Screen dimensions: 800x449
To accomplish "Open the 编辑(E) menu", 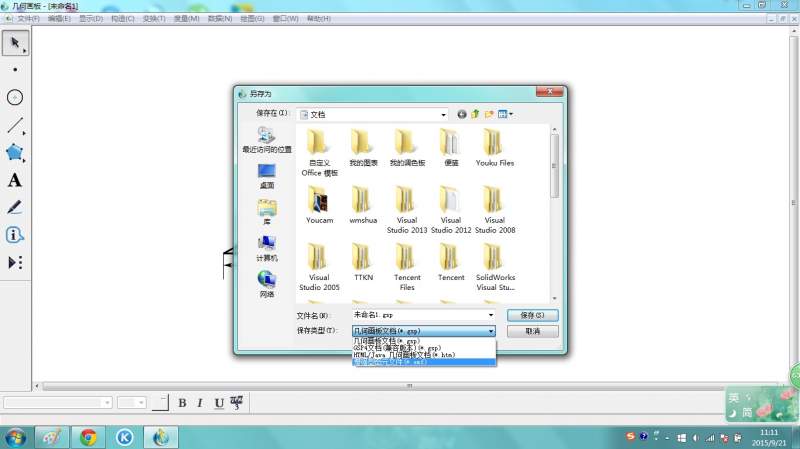I will coord(59,18).
